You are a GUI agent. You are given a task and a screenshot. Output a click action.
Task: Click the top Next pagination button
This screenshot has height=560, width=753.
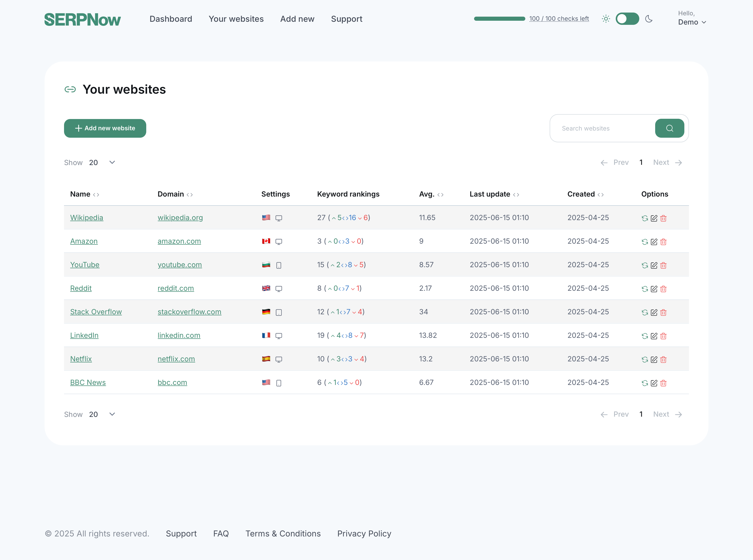667,162
